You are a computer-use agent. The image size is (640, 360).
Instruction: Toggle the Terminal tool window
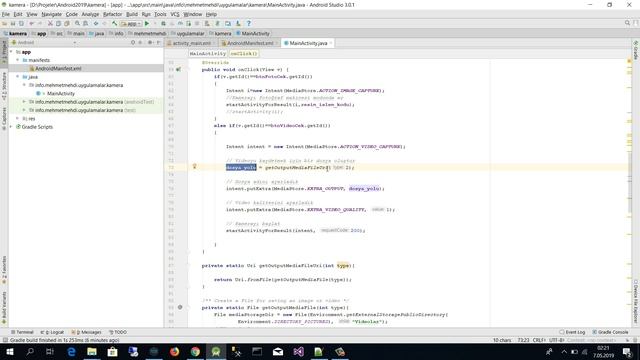(22, 332)
